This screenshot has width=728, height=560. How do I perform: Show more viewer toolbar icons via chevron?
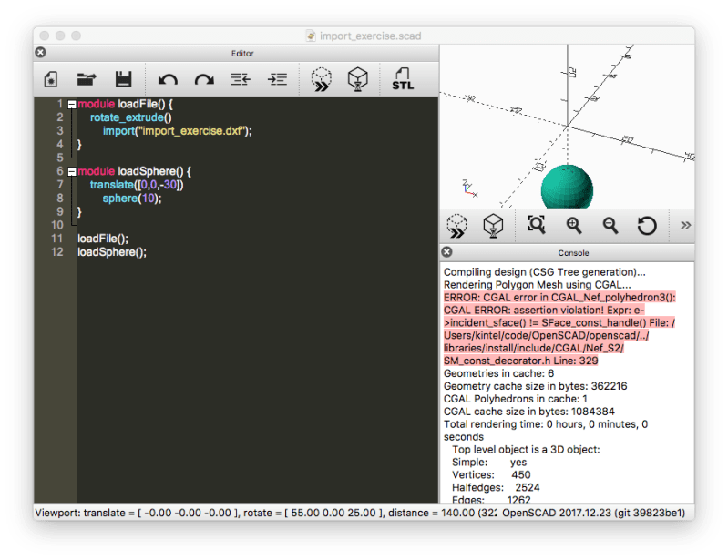[x=685, y=226]
